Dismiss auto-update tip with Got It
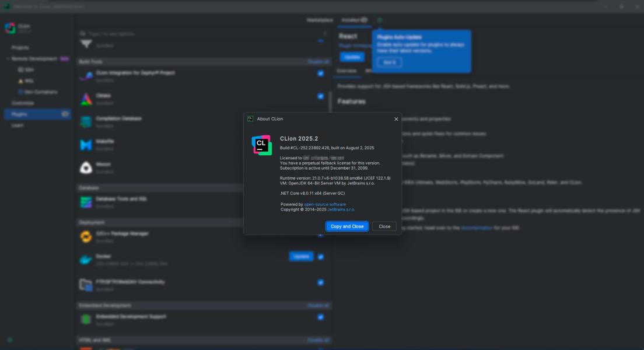644x350 pixels. point(389,62)
